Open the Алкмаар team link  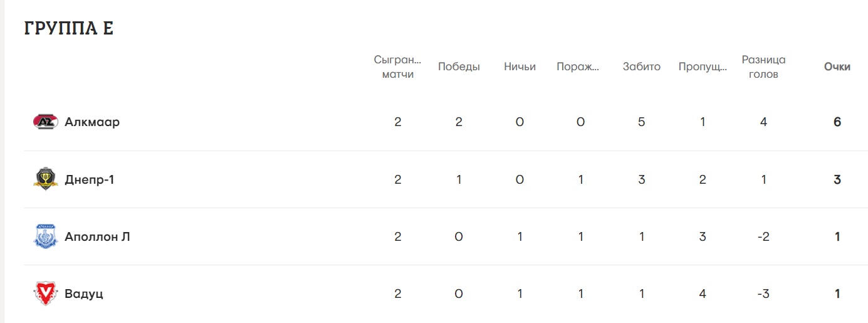[92, 122]
